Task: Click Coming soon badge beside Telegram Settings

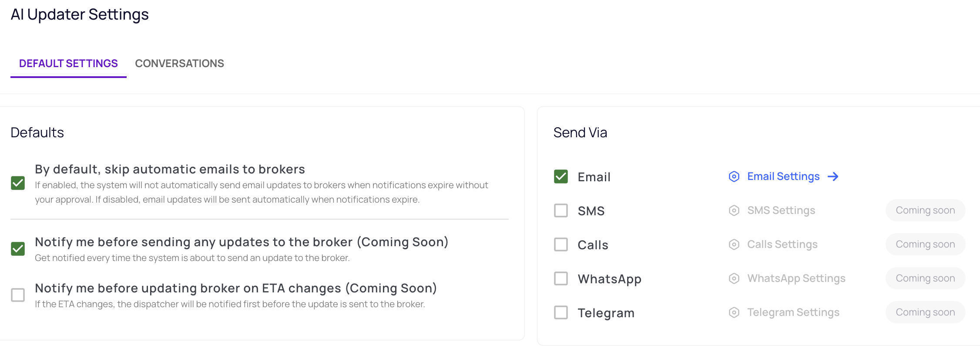Action: [x=925, y=312]
